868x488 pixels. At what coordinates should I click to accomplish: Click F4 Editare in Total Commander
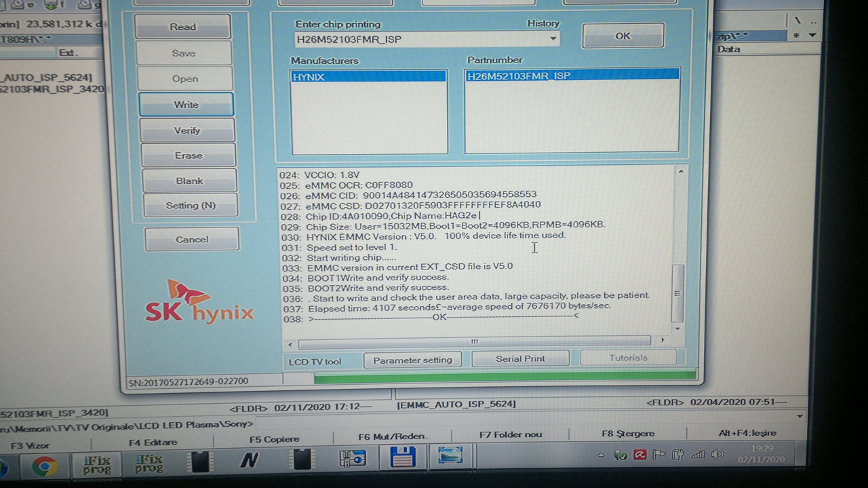point(153,443)
